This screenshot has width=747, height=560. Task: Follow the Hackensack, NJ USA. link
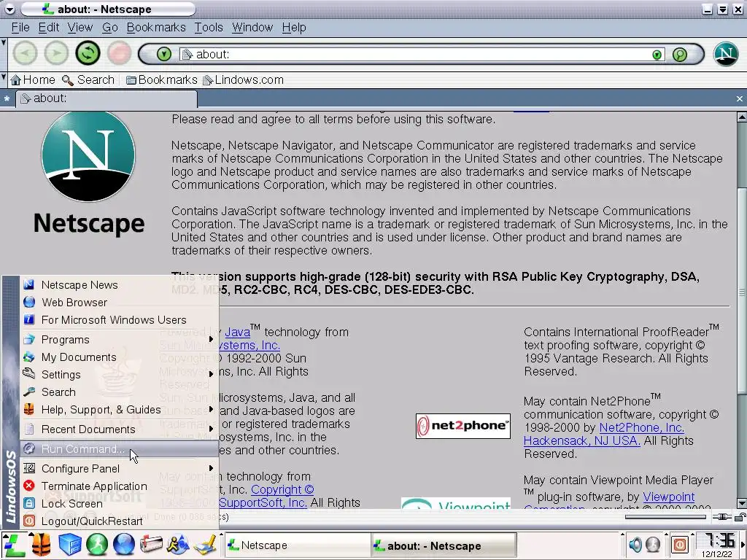581,441
